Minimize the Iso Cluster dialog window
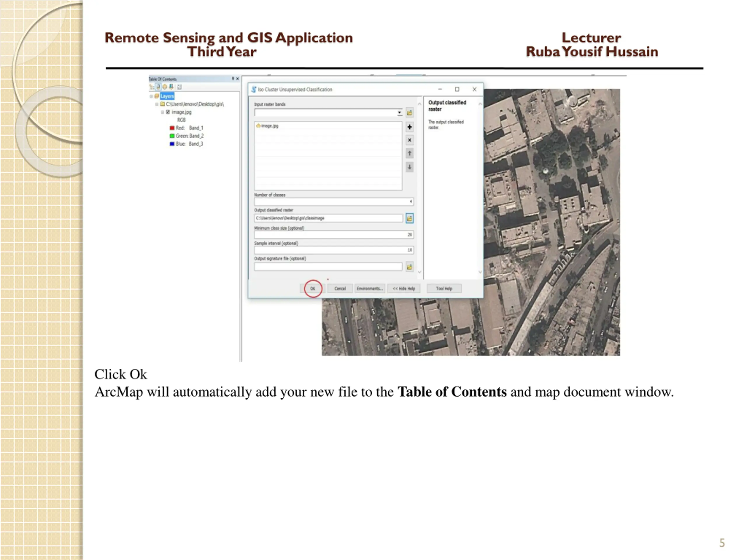 440,90
